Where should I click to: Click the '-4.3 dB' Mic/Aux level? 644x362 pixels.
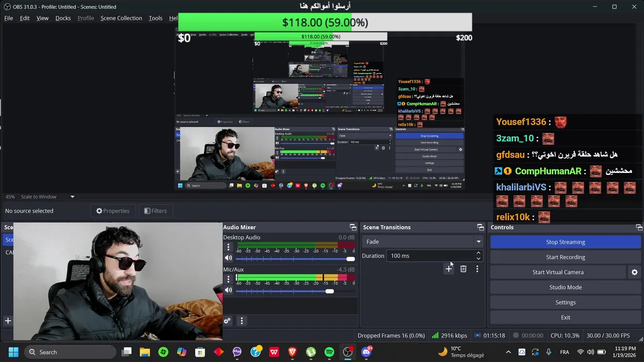(346, 269)
